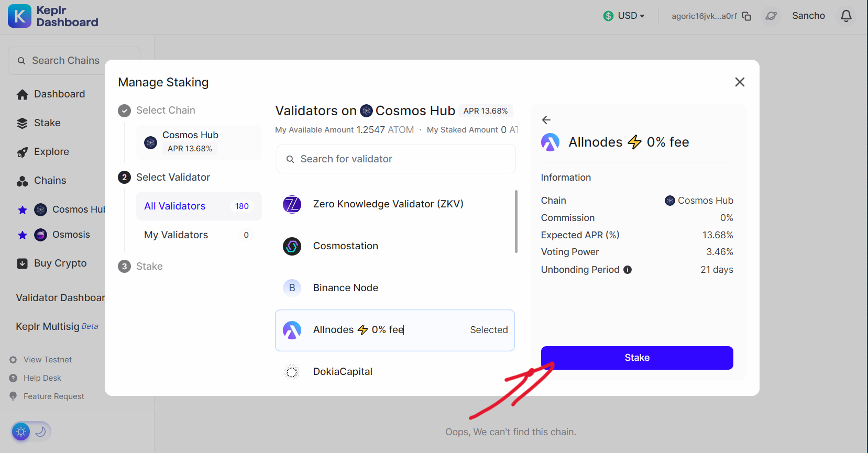Switch to dark theme moon icon

(x=41, y=432)
